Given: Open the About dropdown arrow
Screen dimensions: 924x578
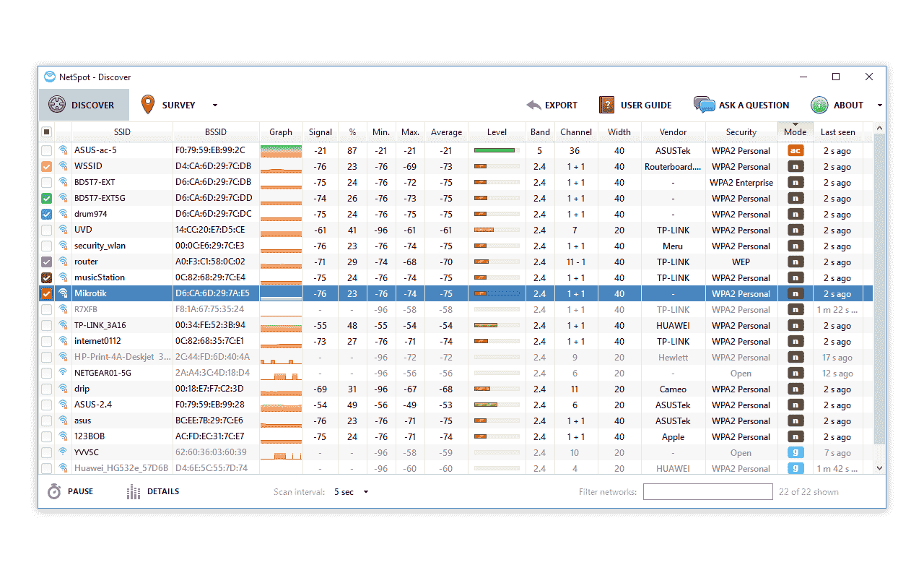Looking at the screenshot, I should [x=879, y=105].
